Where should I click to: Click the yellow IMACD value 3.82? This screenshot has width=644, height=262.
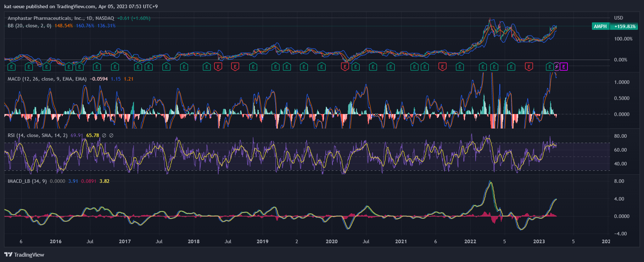coord(105,181)
